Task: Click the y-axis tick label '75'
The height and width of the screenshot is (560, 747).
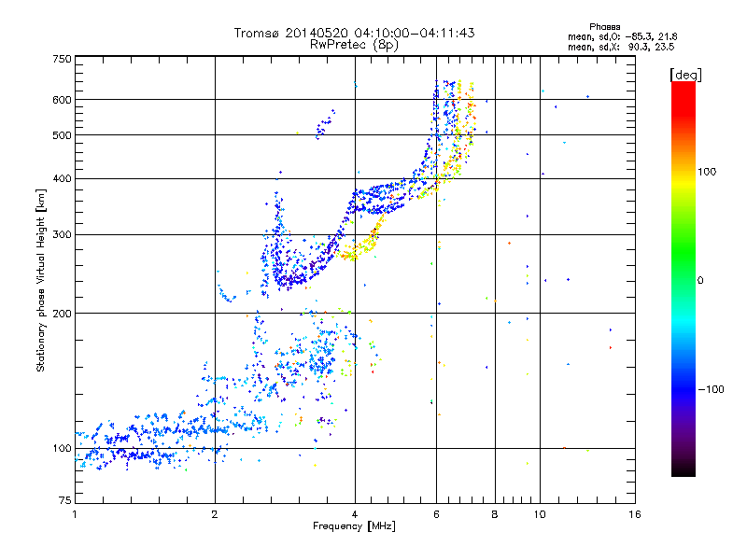Action: point(65,500)
